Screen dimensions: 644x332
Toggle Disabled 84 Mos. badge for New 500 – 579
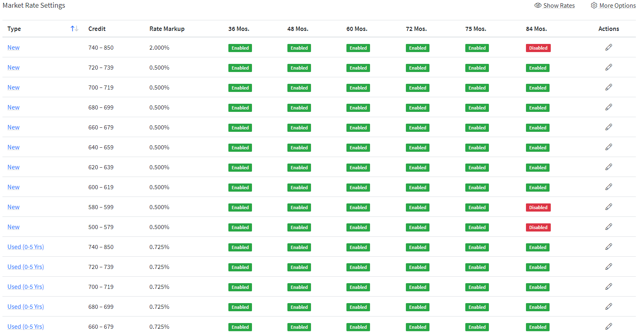(538, 227)
